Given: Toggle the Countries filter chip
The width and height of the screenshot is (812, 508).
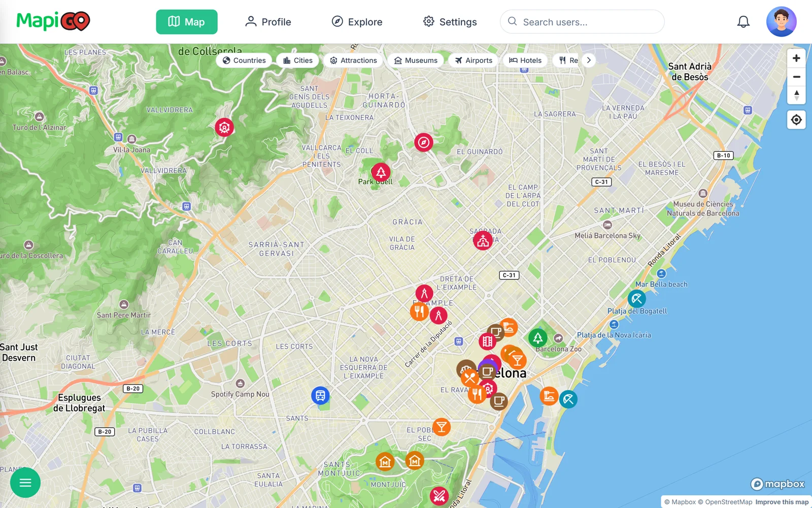Looking at the screenshot, I should pos(244,60).
